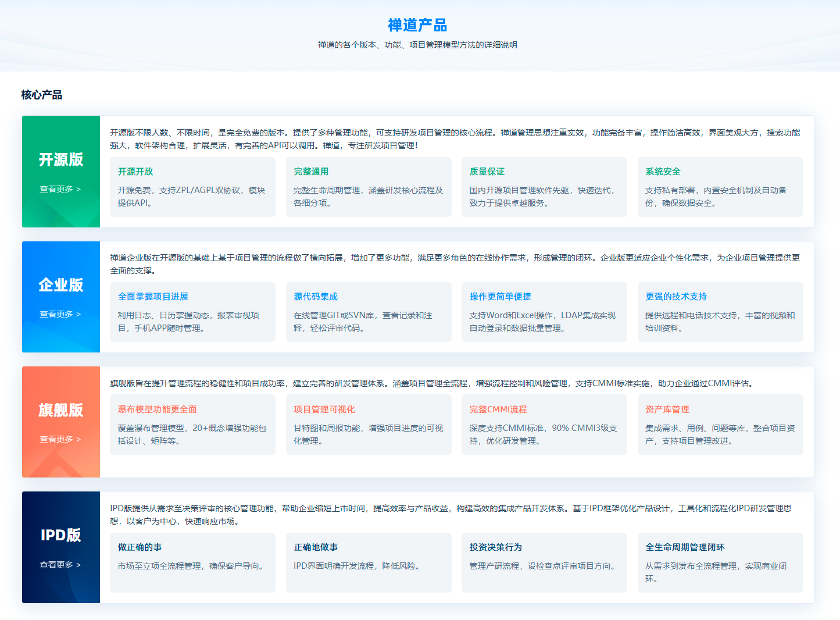Click the 系统安全 feature title

[x=663, y=172]
